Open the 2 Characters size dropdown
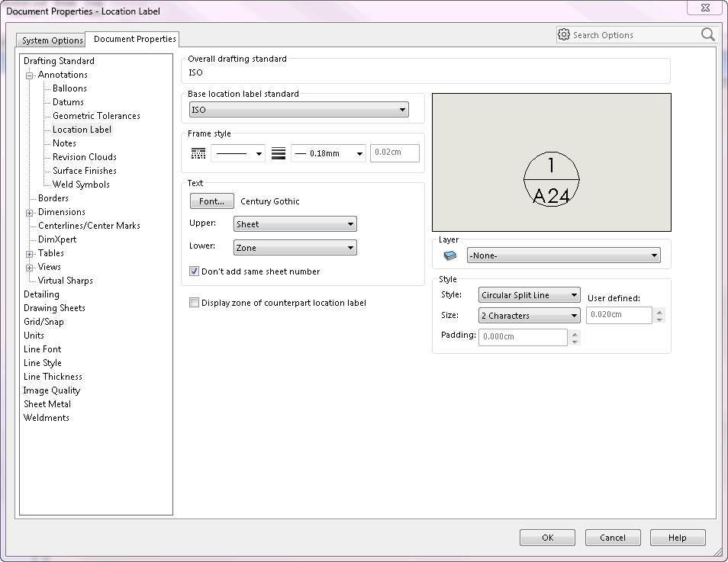 (530, 316)
